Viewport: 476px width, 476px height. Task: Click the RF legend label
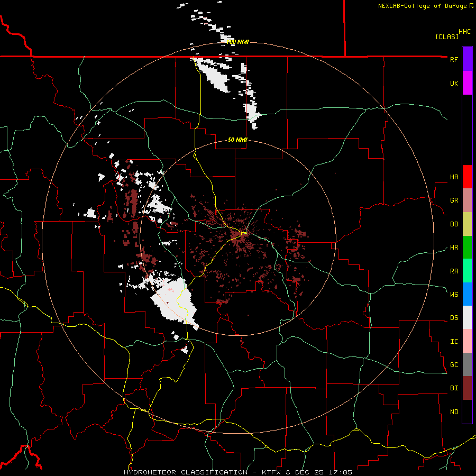pos(454,59)
